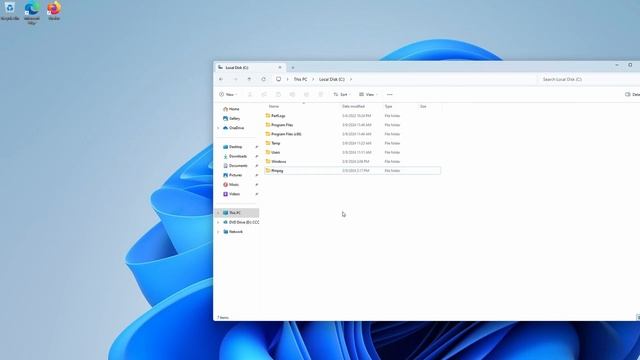Open the Sort dropdown menu

point(342,95)
